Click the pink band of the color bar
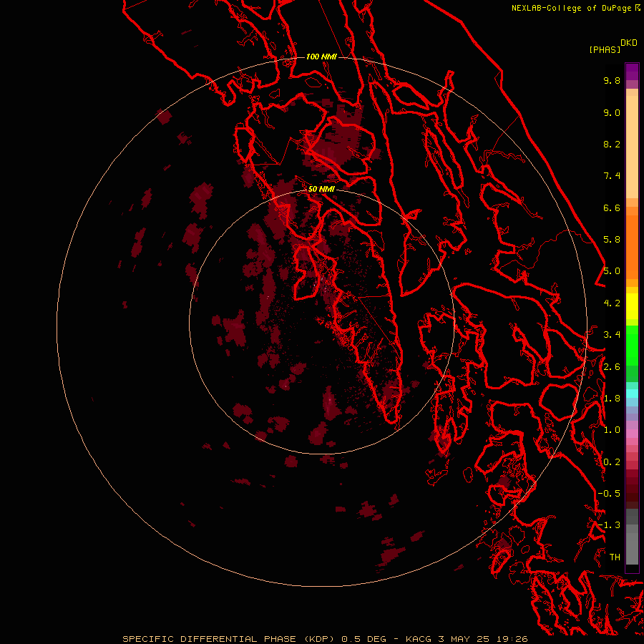Viewport: 644px width, 644px height. [632, 434]
